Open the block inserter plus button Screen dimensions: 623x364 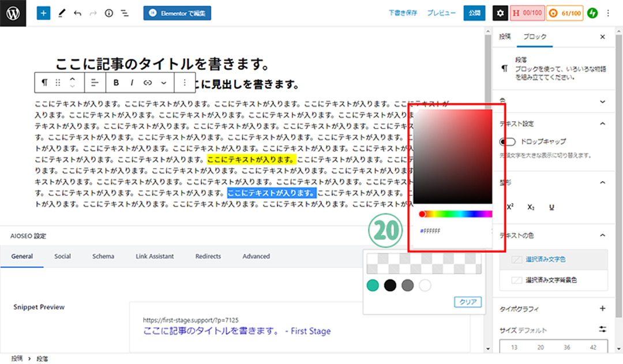pos(44,13)
